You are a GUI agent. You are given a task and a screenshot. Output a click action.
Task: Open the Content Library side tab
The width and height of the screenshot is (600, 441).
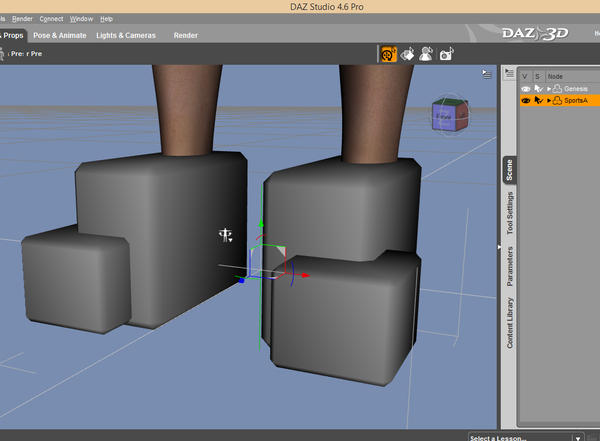pyautogui.click(x=510, y=323)
